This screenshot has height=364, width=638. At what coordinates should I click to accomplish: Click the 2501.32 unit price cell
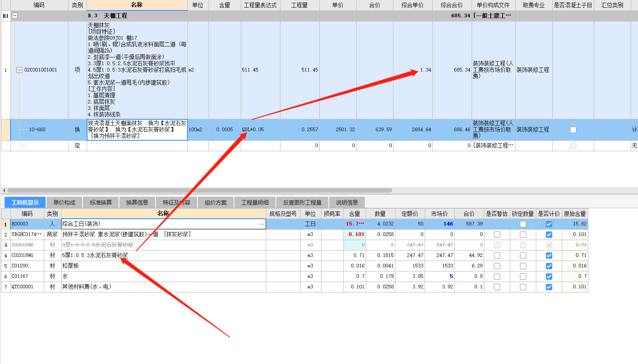tap(338, 130)
